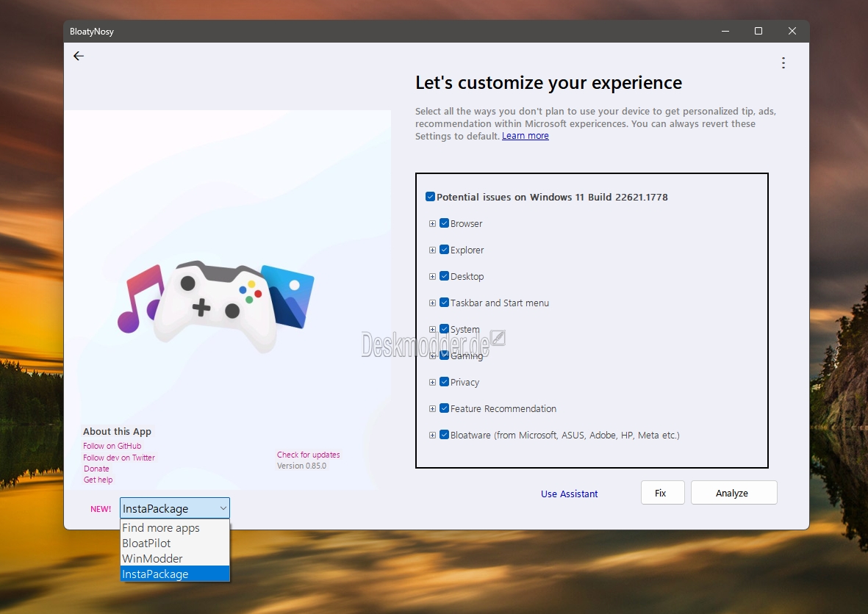Close the BloatyNosy window
Screen dimensions: 868x614
point(792,31)
